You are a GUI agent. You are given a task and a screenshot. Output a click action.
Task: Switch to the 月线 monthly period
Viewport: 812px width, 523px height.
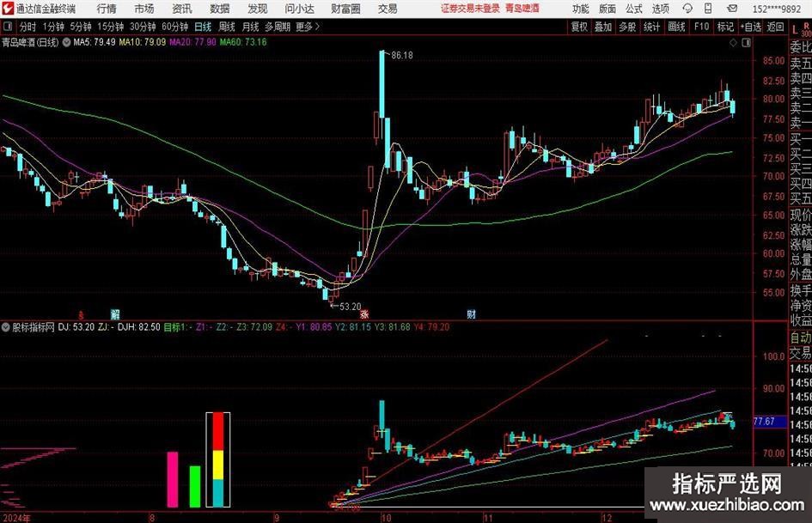click(x=251, y=27)
